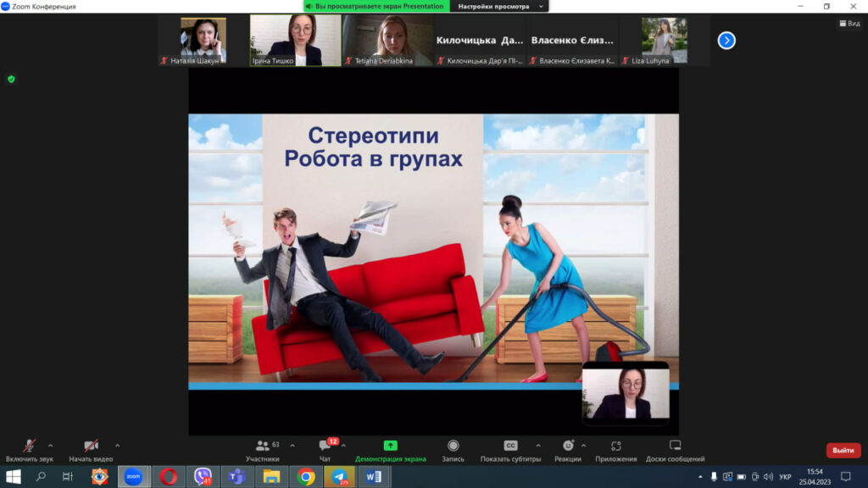Viewport: 868px width, 488px height.
Task: Toggle keyboard language УКР in system tray
Action: coord(785,477)
